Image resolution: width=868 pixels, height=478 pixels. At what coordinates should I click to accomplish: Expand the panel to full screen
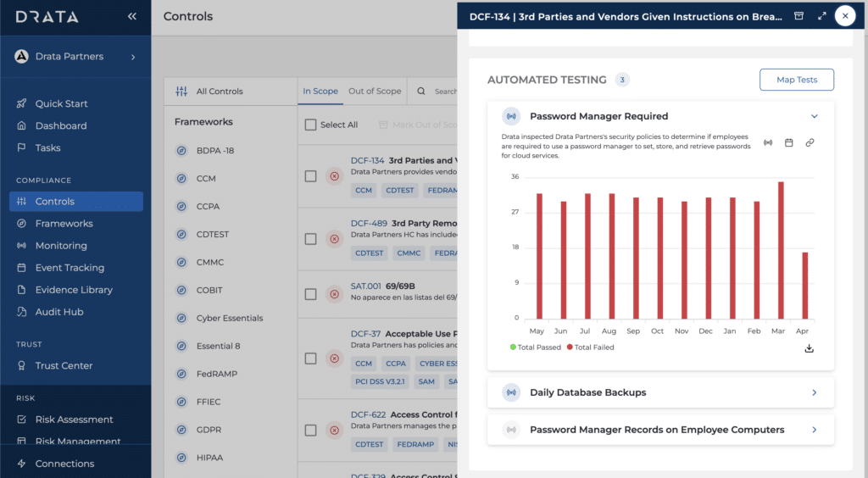822,16
